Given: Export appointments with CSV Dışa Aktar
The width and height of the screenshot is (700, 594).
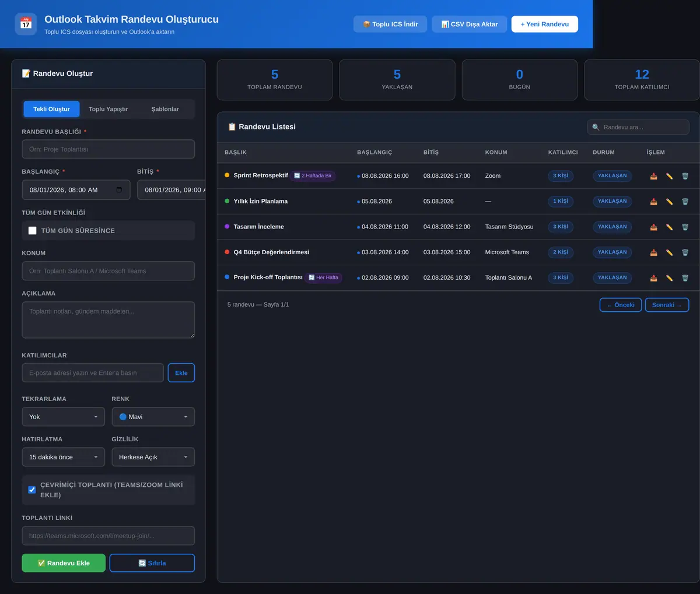Looking at the screenshot, I should pos(470,24).
